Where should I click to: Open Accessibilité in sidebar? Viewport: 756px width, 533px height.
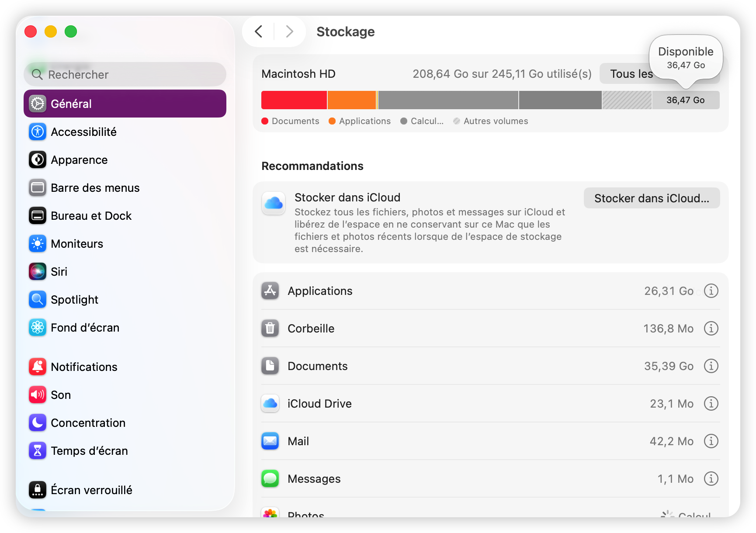[125, 132]
